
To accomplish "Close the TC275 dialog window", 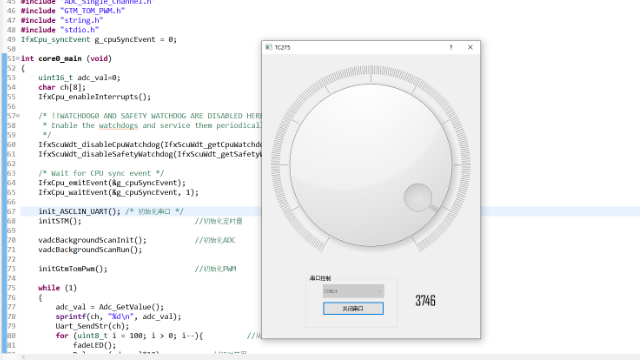I will (470, 47).
